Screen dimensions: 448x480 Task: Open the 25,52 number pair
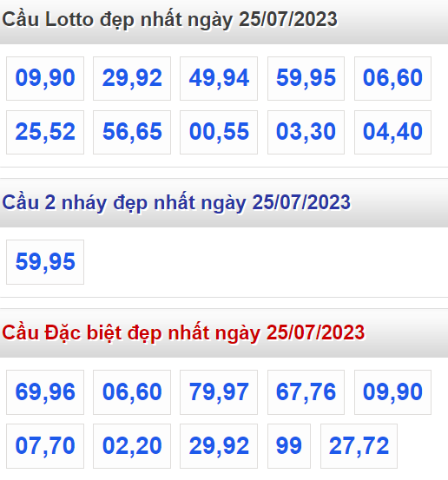point(45,132)
